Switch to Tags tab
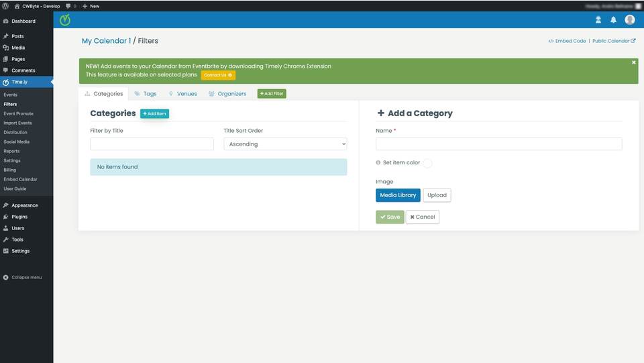644x363 pixels. pyautogui.click(x=146, y=94)
